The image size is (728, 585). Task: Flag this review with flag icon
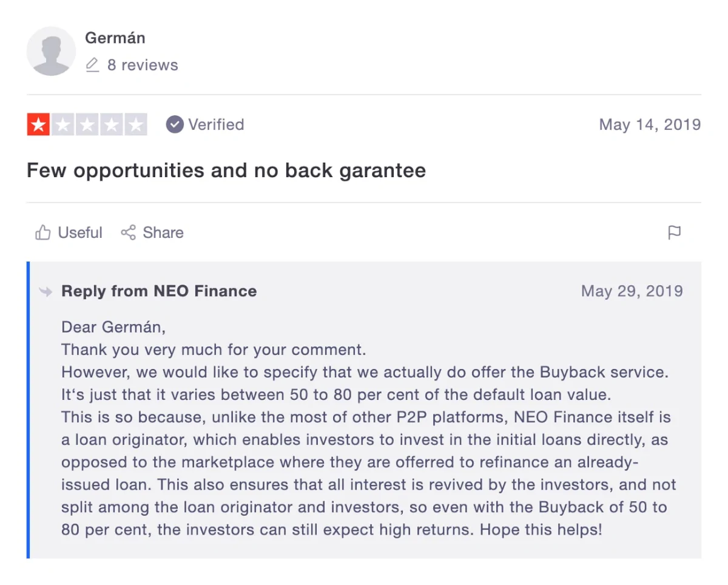(674, 232)
